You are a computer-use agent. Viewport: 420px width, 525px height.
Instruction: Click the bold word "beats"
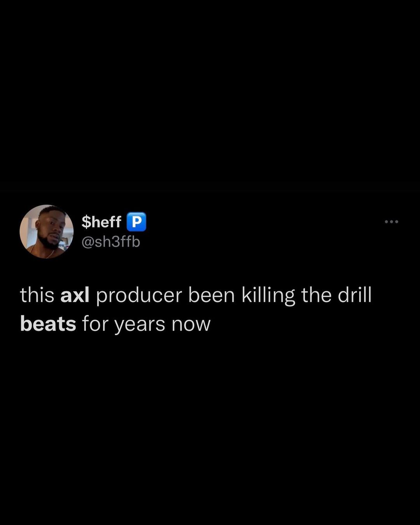coord(48,324)
